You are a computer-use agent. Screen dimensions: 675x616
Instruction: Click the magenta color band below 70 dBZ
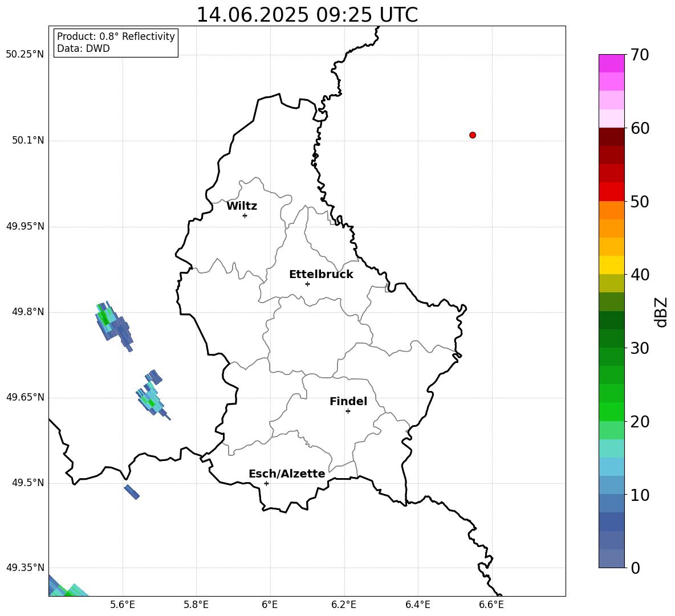point(611,63)
